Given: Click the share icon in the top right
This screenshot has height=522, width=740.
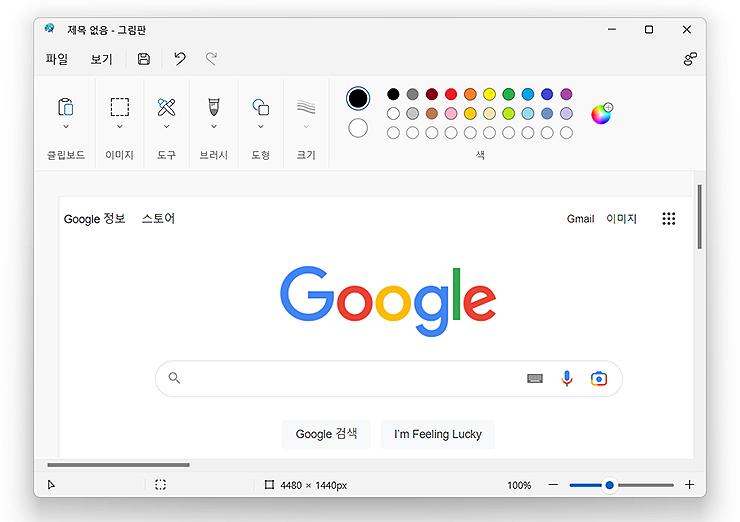Looking at the screenshot, I should click(x=690, y=59).
